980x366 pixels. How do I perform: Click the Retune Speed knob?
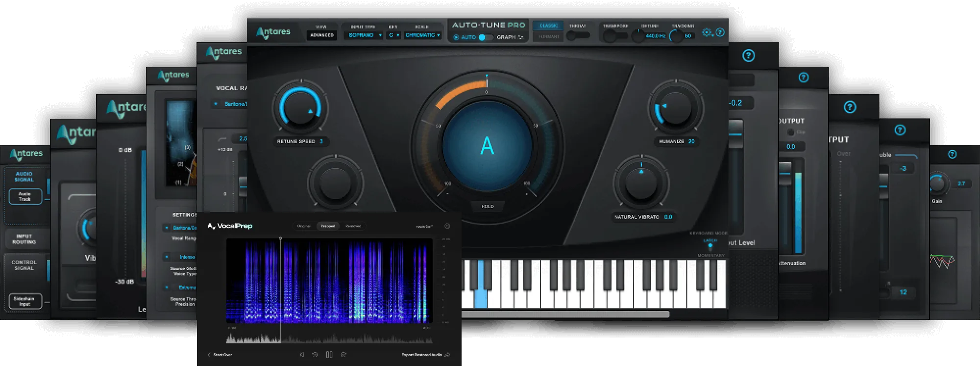(x=300, y=108)
